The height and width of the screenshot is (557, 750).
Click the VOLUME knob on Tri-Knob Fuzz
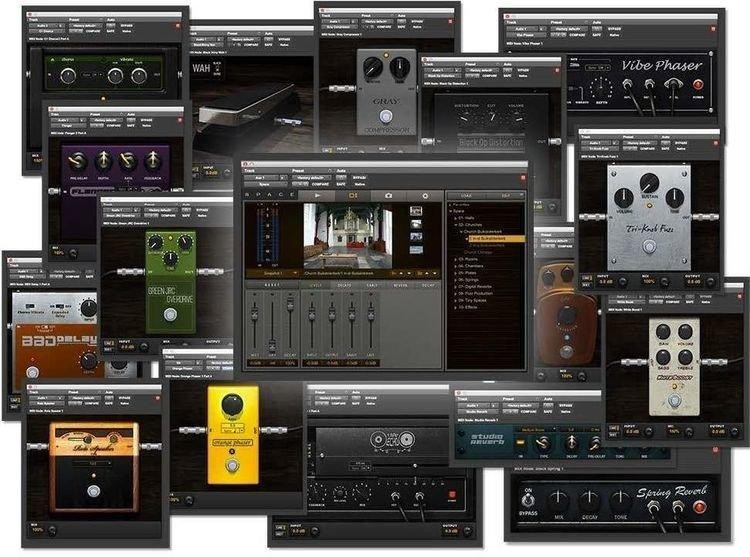(x=624, y=197)
